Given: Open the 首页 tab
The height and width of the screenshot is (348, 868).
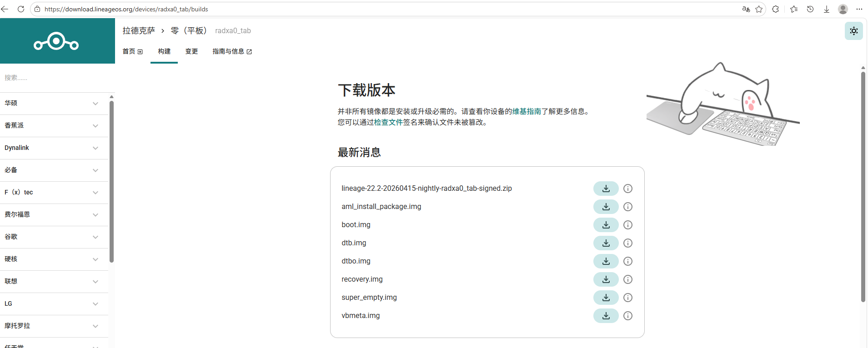Looking at the screenshot, I should tap(132, 51).
